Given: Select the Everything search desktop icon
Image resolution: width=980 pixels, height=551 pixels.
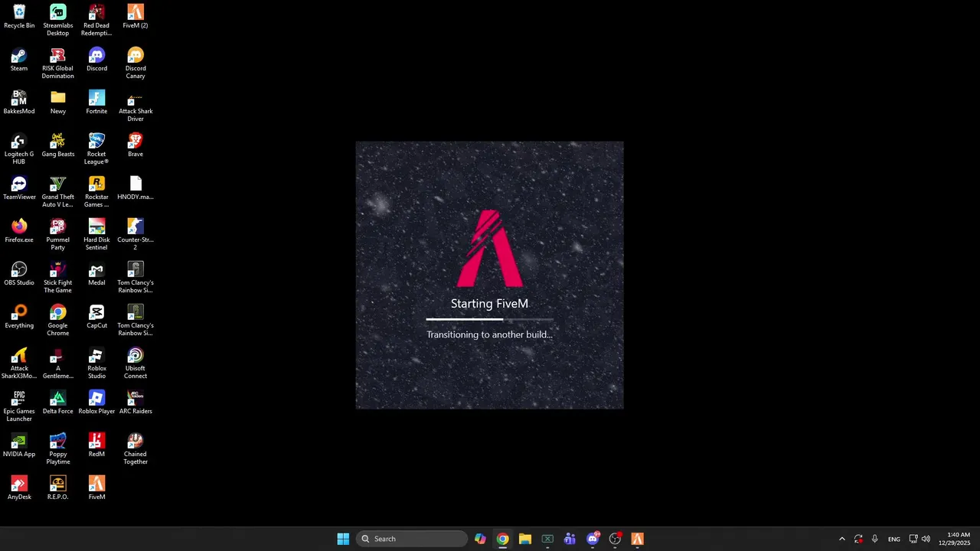Looking at the screenshot, I should click(19, 317).
